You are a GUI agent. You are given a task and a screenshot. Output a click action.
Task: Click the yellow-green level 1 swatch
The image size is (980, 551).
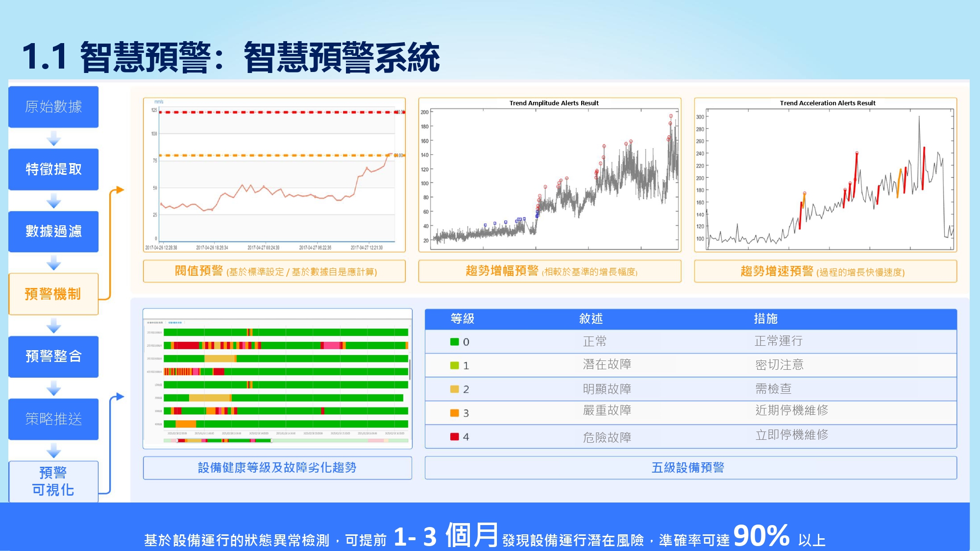[454, 365]
